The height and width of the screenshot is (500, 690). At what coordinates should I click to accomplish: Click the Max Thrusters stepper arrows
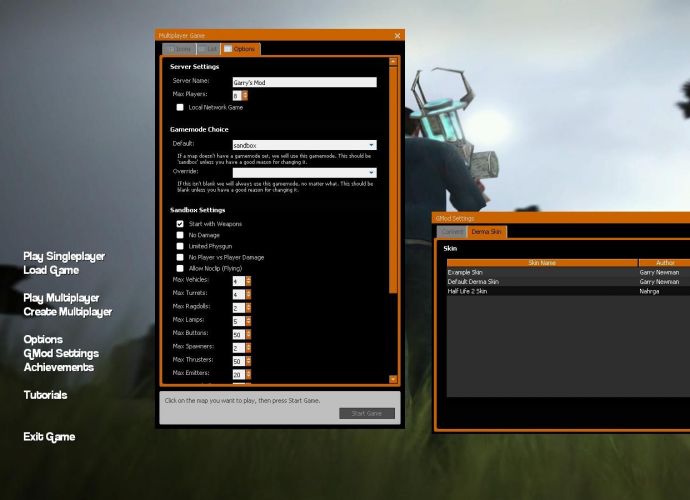[x=248, y=360]
